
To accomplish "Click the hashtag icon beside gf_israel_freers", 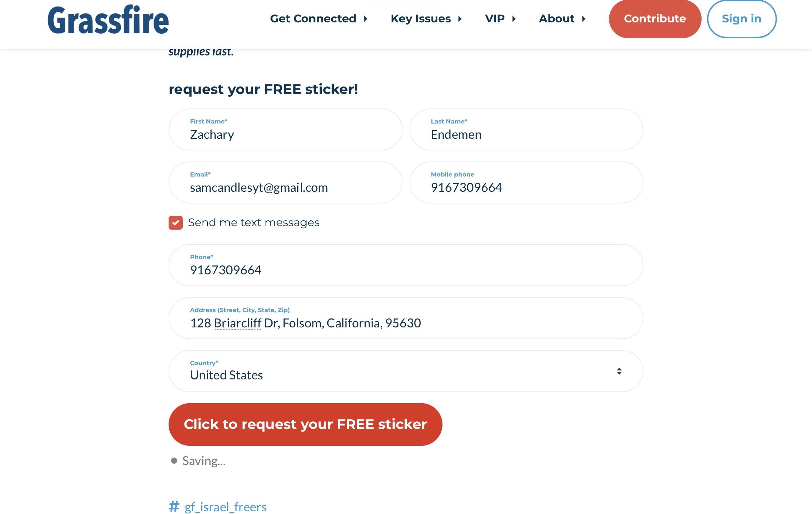I will coord(174,506).
